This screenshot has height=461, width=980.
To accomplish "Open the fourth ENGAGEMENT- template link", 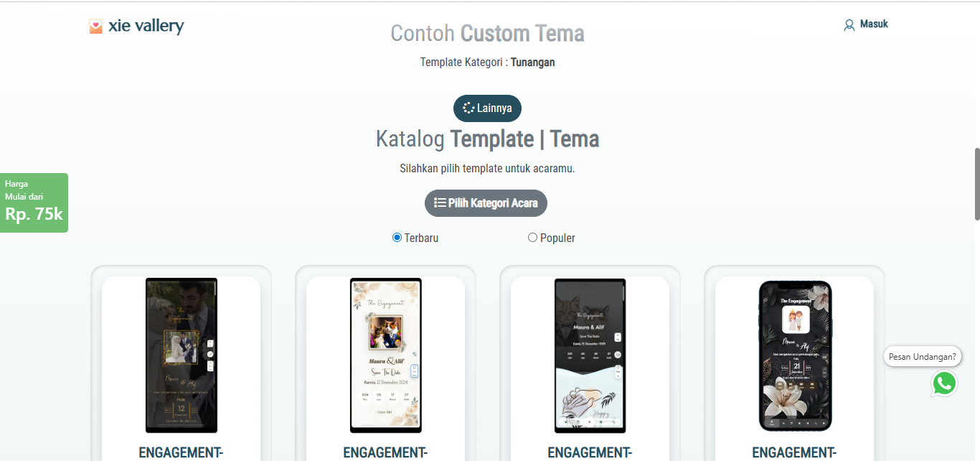I will 793,452.
